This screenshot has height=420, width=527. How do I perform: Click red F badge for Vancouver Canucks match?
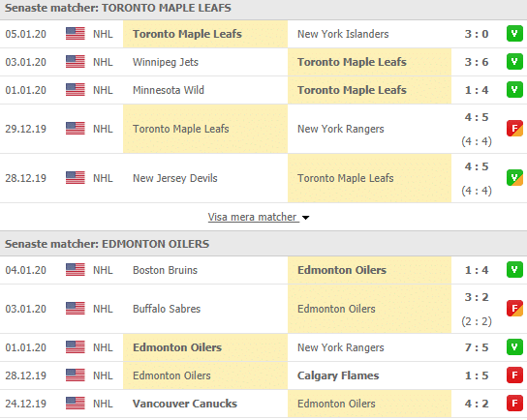coord(514,404)
